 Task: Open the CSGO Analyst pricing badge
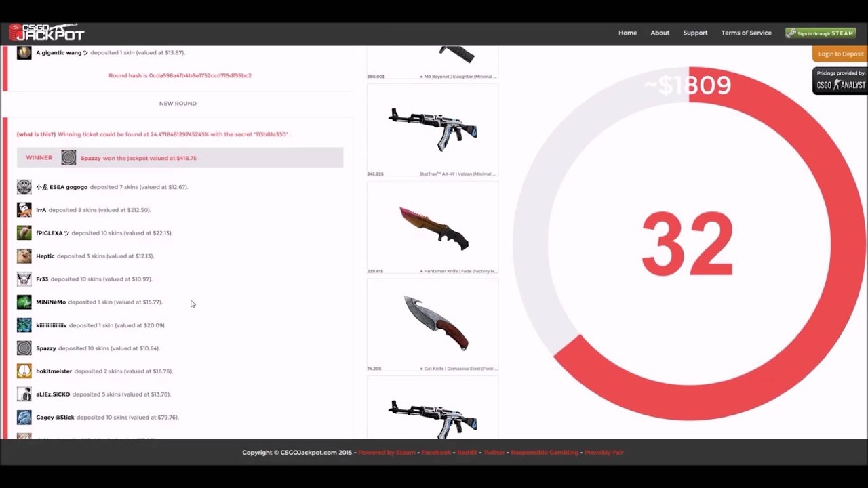tap(840, 81)
